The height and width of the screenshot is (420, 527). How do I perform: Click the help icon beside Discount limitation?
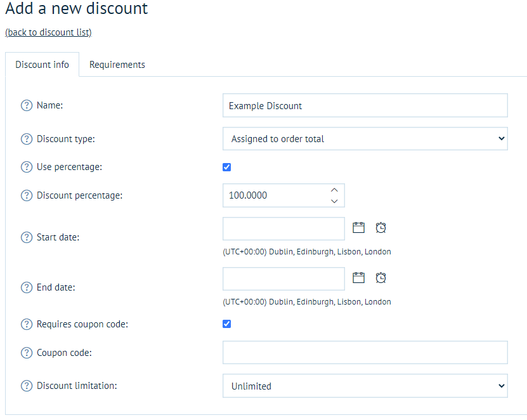click(27, 386)
